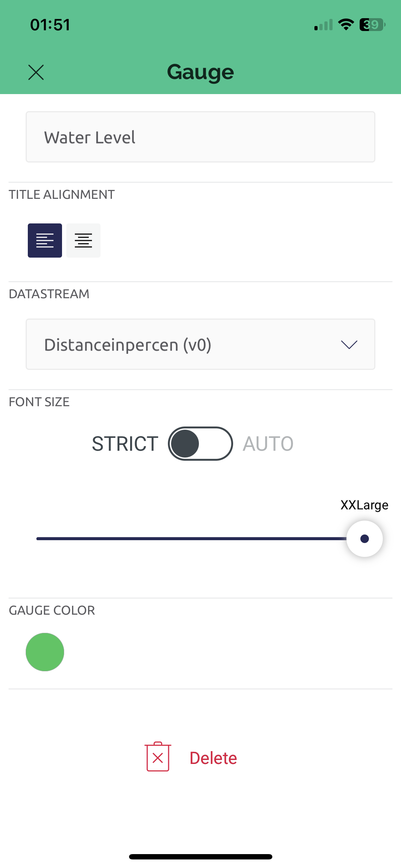The image size is (401, 868).
Task: Tap the trash can delete icon
Action: pyautogui.click(x=158, y=757)
